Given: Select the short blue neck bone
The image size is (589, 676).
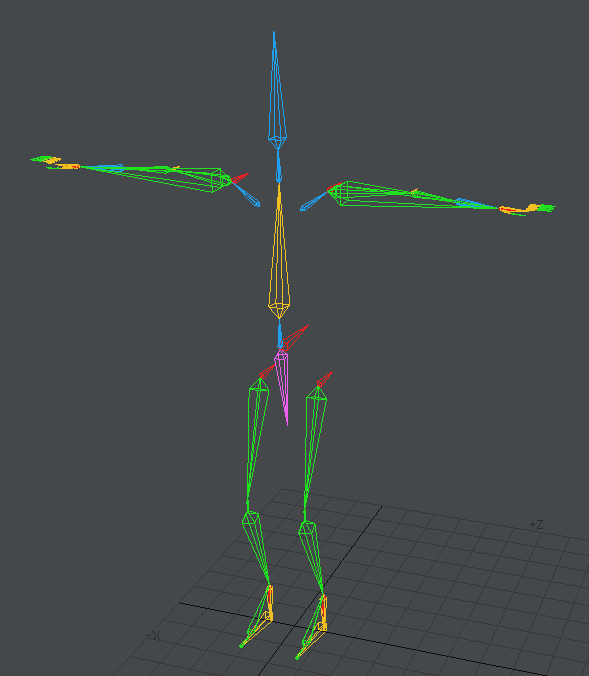Looking at the screenshot, I should pos(279,166).
